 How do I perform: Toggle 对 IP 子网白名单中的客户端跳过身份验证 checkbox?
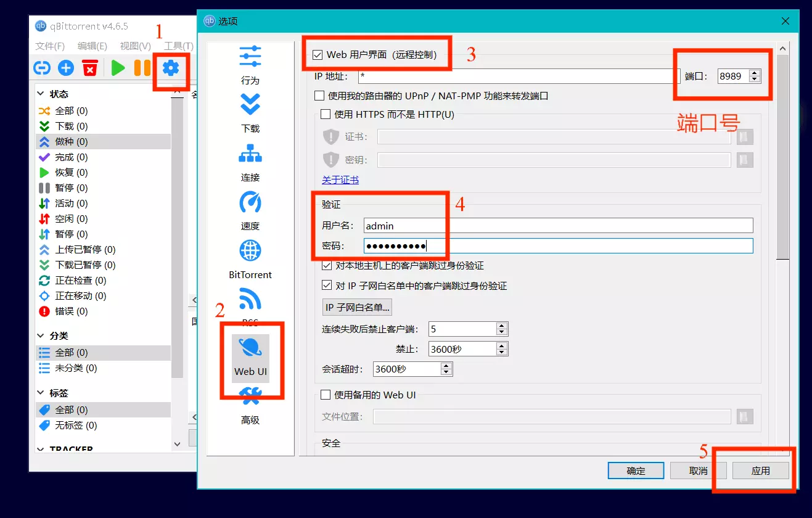click(x=327, y=286)
